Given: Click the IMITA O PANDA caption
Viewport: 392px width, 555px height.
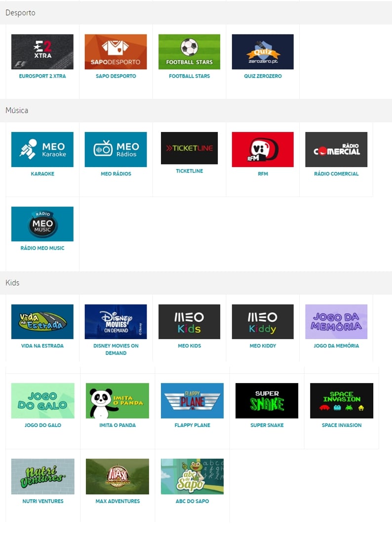Looking at the screenshot, I should click(118, 425).
